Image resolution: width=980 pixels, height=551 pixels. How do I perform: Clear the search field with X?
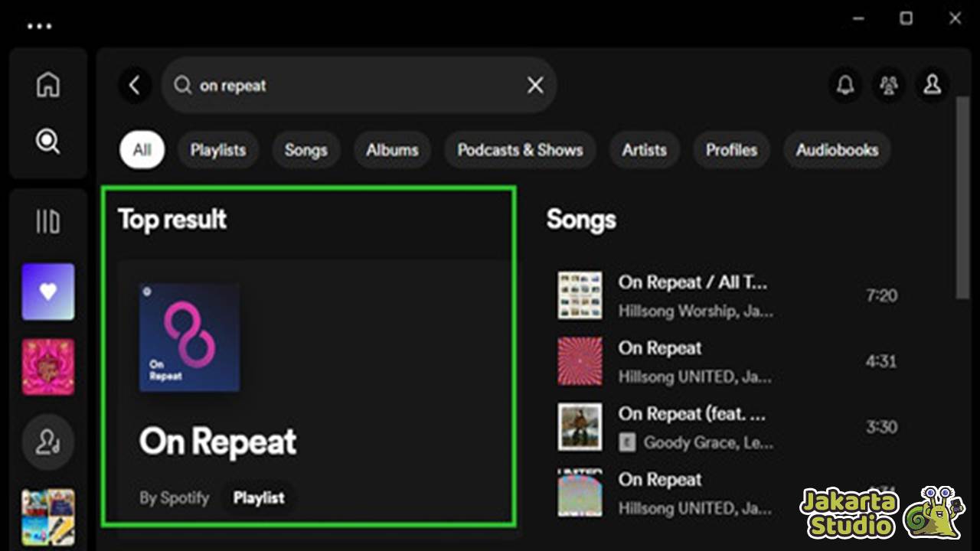[535, 86]
